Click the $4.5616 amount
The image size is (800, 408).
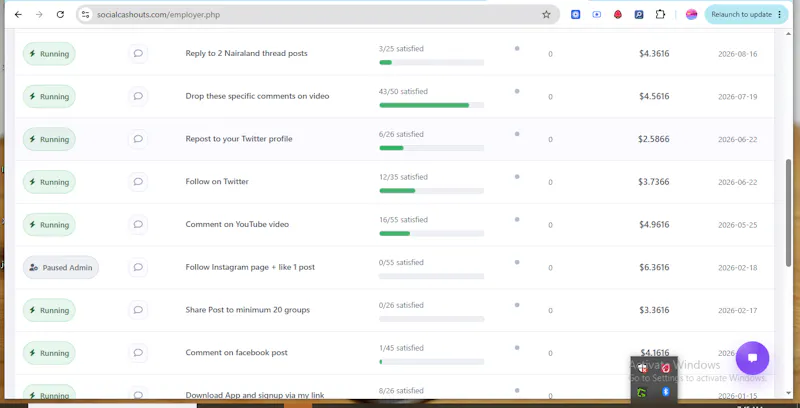click(x=654, y=96)
